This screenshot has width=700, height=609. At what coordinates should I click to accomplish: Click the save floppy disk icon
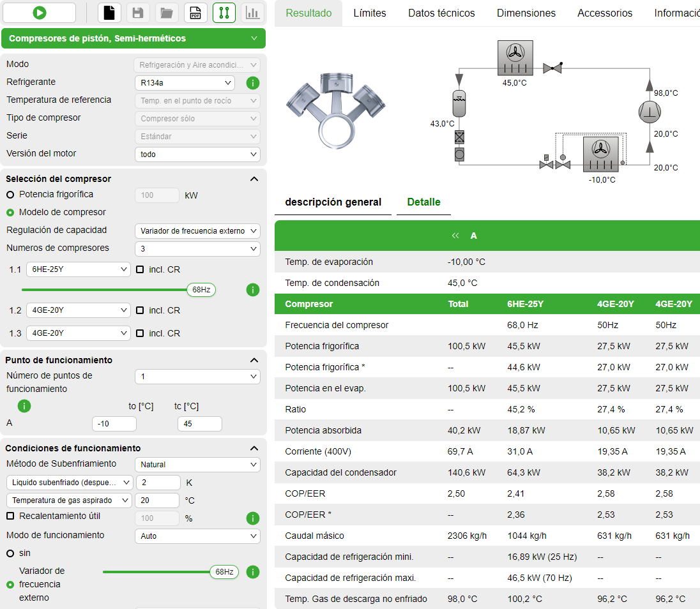pos(137,13)
